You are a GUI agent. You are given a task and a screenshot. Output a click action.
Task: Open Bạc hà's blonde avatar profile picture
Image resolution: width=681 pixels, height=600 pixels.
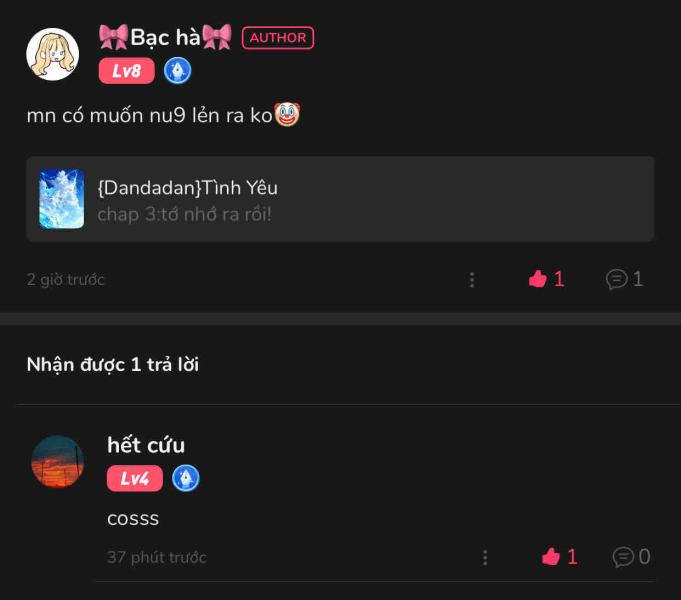[x=53, y=54]
